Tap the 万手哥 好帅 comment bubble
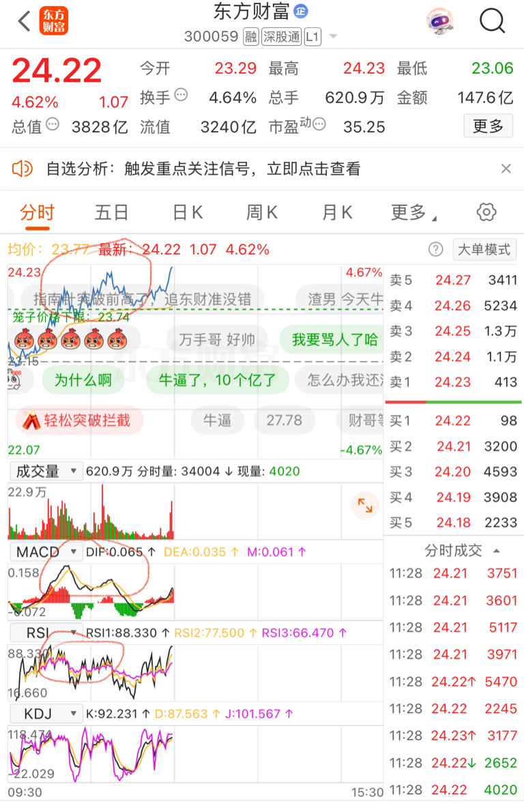The image size is (524, 812). 217,340
